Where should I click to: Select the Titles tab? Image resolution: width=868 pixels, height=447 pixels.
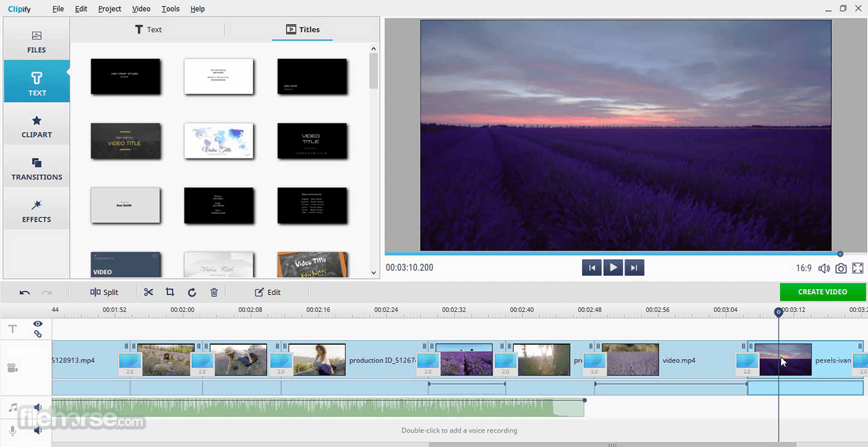tap(303, 29)
